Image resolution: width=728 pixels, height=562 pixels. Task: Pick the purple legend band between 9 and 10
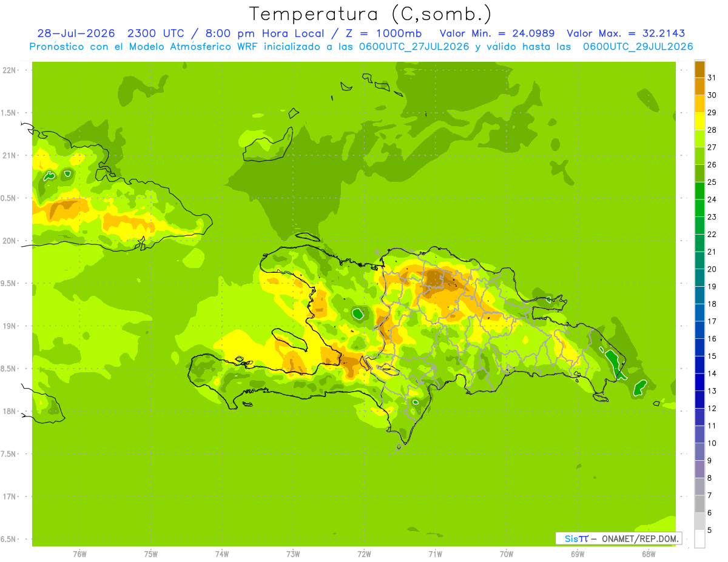(699, 452)
